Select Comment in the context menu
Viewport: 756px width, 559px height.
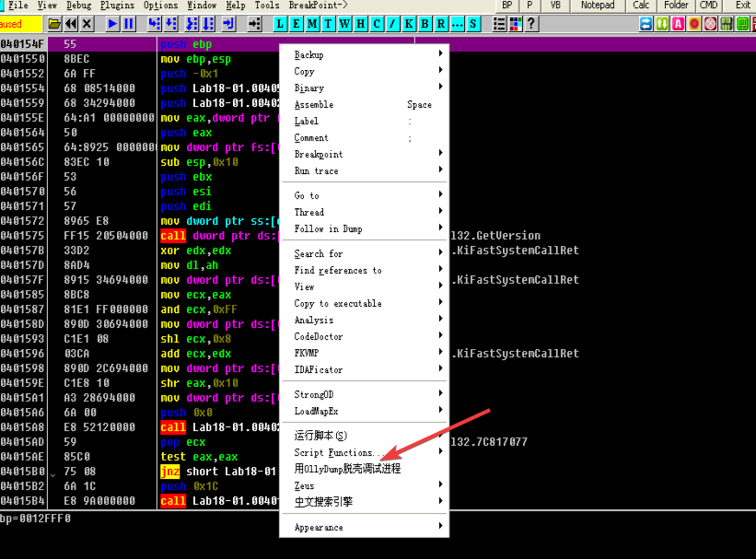[365, 138]
